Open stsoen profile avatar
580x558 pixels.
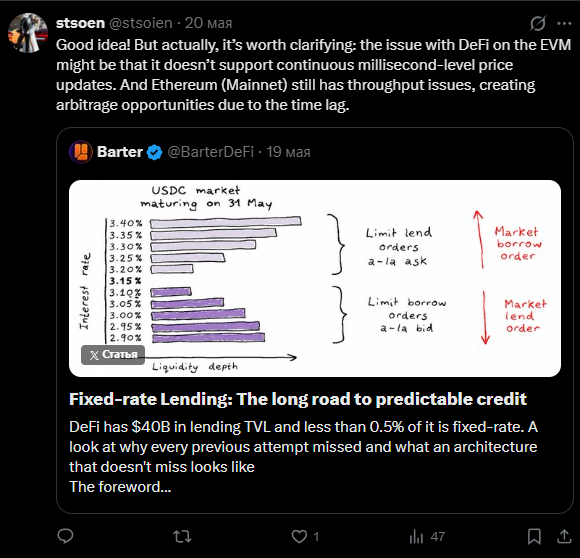pos(28,33)
